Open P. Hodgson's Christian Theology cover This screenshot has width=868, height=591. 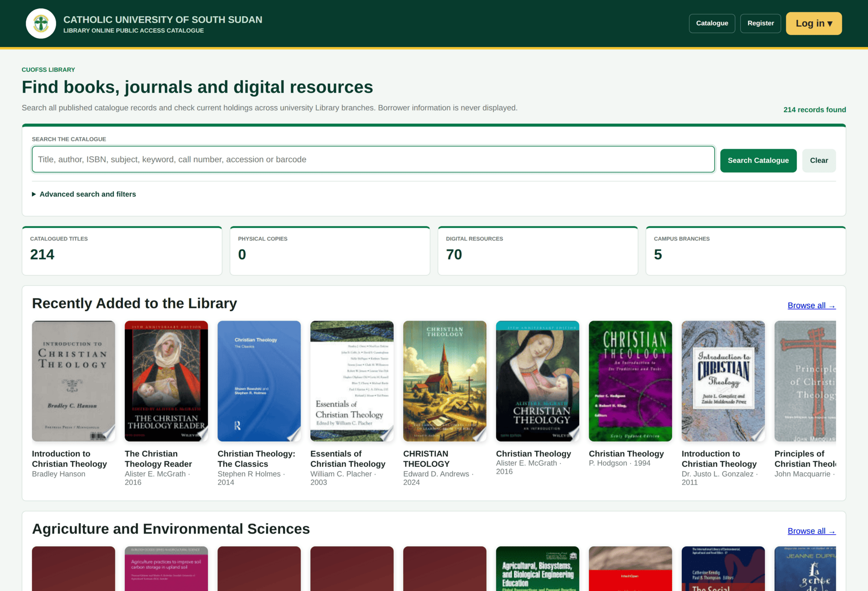pyautogui.click(x=630, y=381)
